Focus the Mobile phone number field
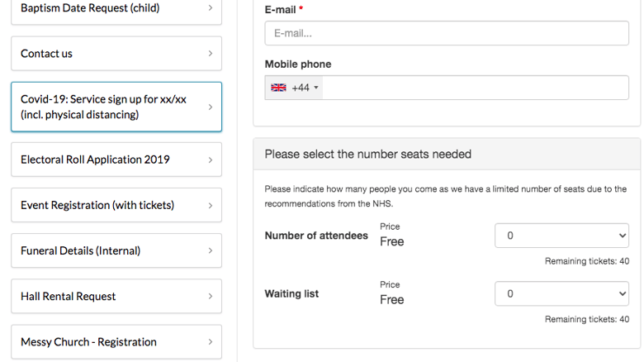The height and width of the screenshot is (362, 644). click(x=476, y=88)
